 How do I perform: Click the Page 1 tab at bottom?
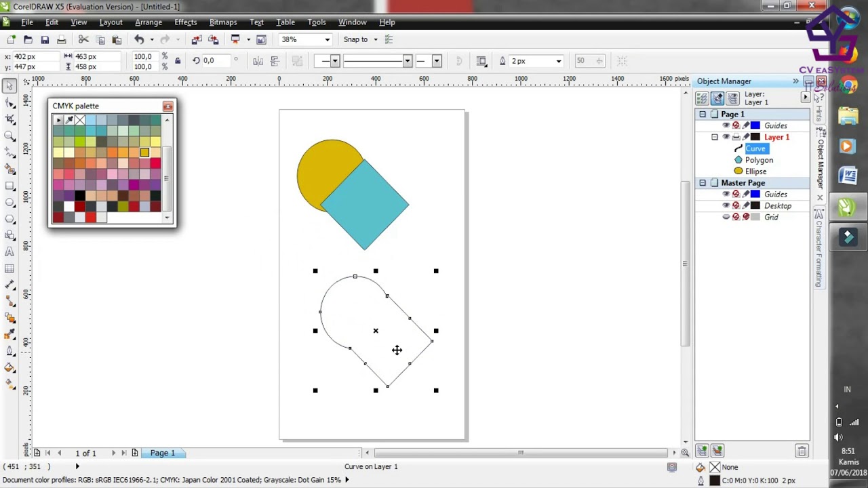coord(163,453)
